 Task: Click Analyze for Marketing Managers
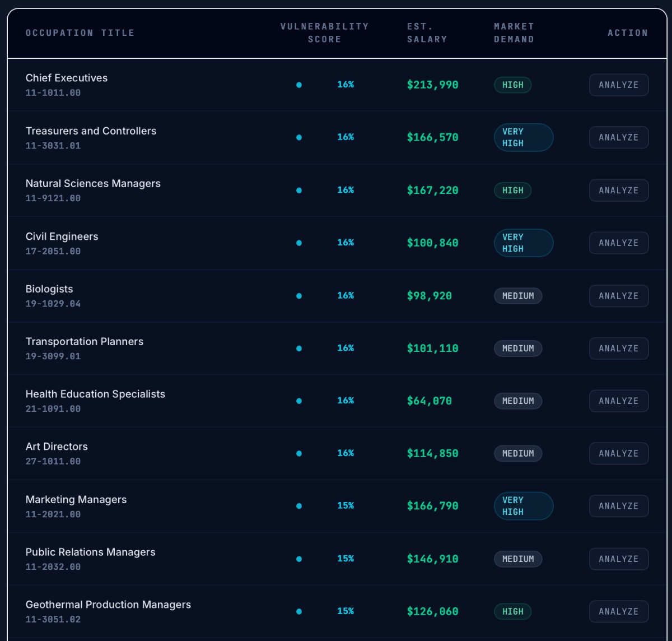619,506
